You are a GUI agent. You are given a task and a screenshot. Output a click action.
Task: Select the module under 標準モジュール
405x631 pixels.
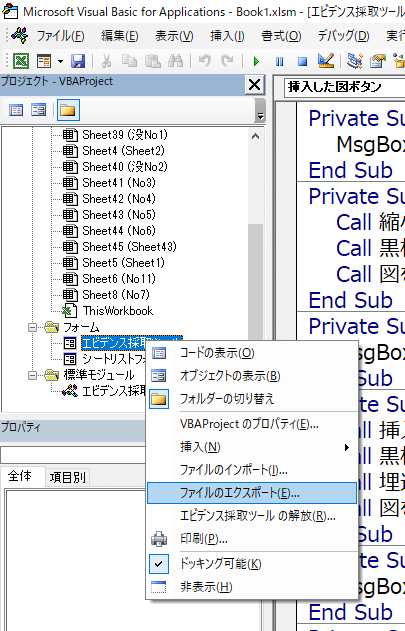point(114,391)
